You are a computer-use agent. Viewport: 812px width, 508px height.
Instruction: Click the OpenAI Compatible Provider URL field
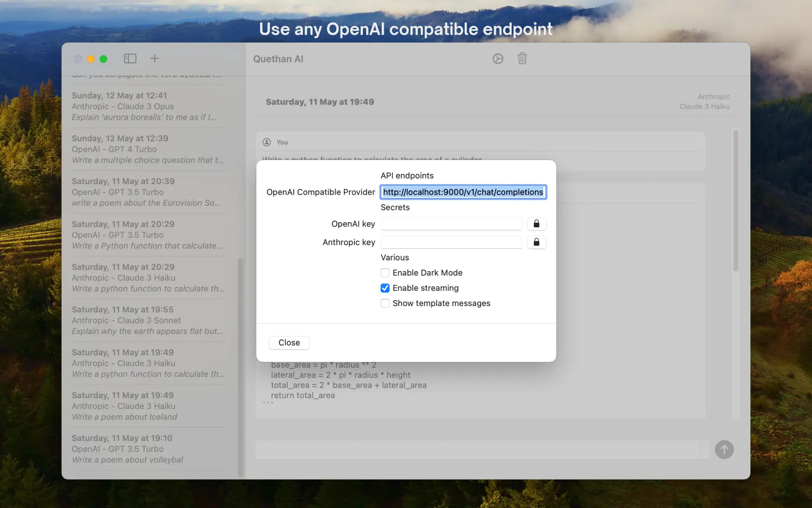463,192
